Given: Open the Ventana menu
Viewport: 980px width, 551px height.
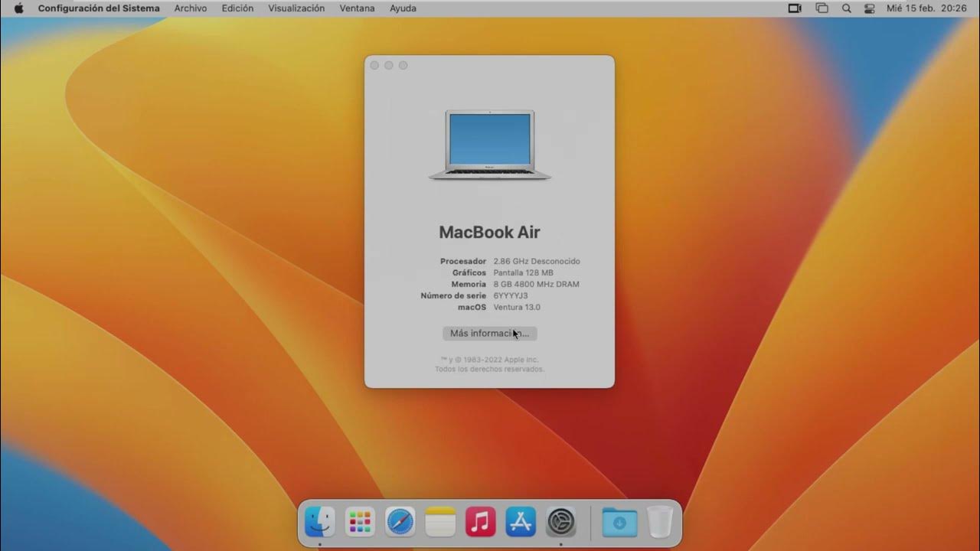Looking at the screenshot, I should 357,8.
